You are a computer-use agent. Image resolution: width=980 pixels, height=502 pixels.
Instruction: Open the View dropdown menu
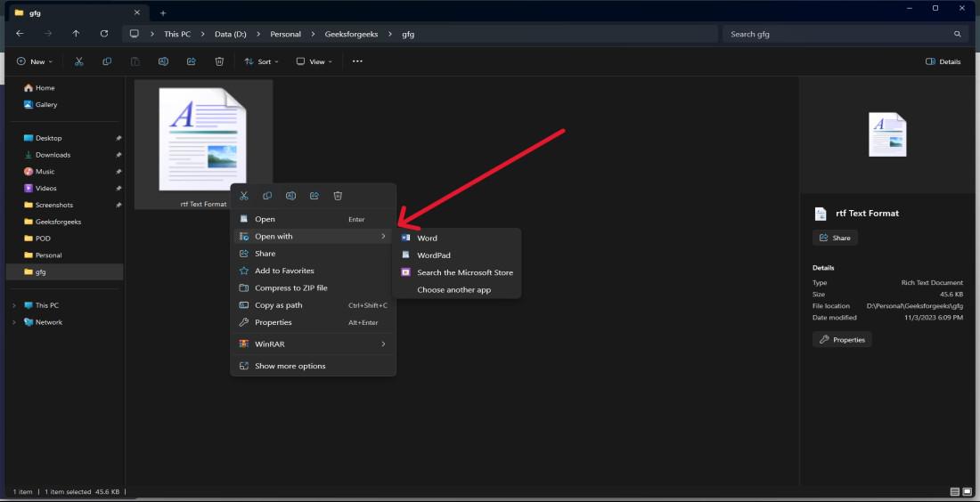tap(314, 61)
